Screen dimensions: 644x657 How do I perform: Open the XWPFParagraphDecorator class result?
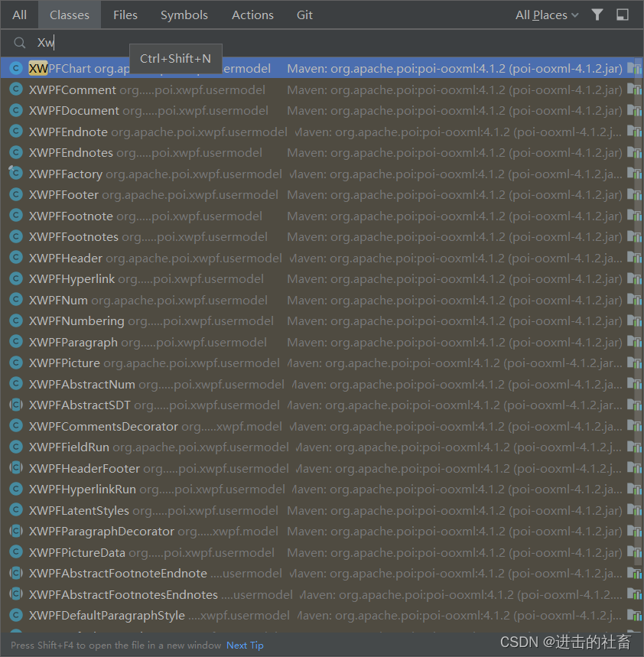point(322,532)
